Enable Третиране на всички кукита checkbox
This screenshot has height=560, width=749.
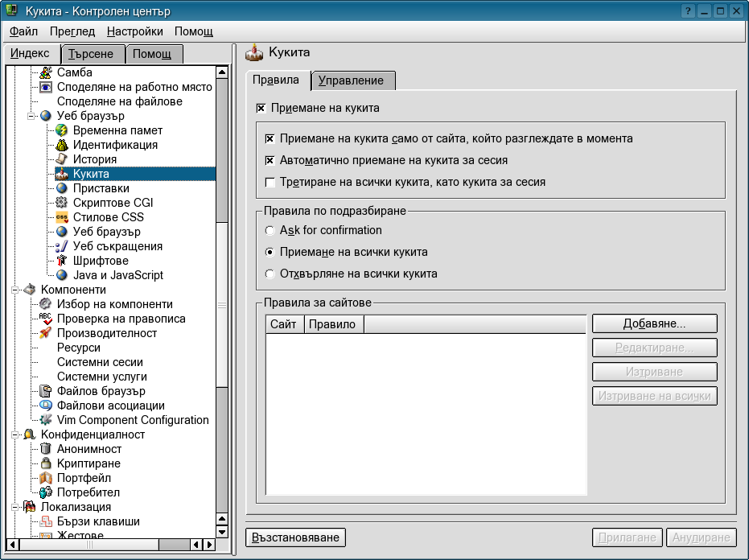click(x=270, y=182)
